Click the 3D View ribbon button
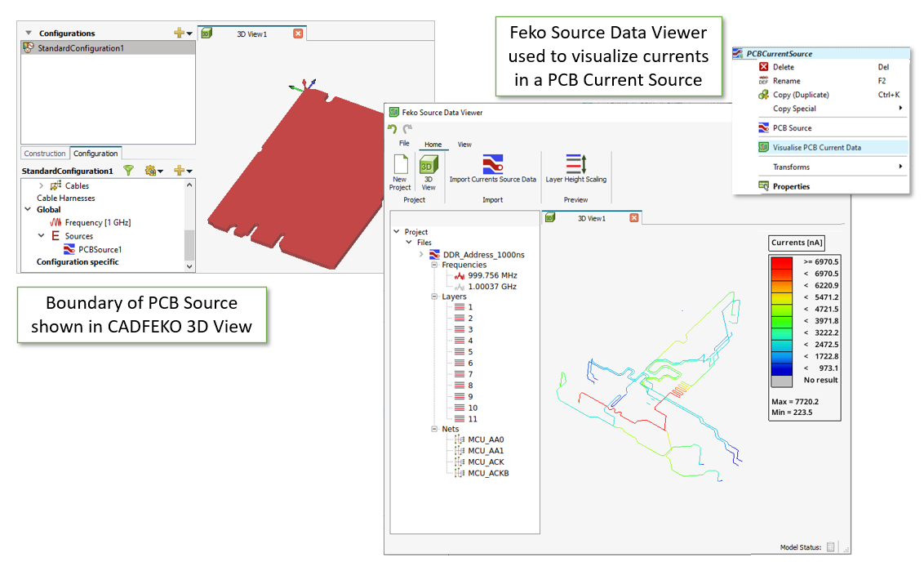Viewport: 924px width, 562px height. [429, 166]
